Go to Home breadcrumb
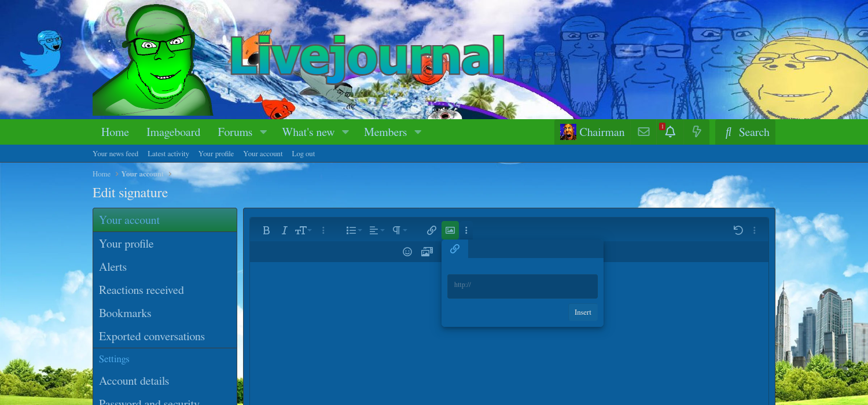The height and width of the screenshot is (405, 868). click(101, 174)
